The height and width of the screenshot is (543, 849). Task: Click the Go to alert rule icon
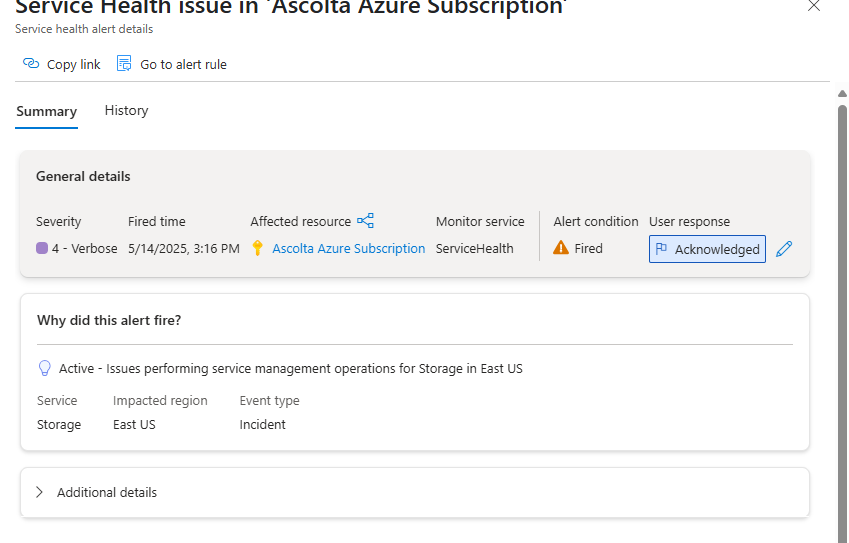124,63
